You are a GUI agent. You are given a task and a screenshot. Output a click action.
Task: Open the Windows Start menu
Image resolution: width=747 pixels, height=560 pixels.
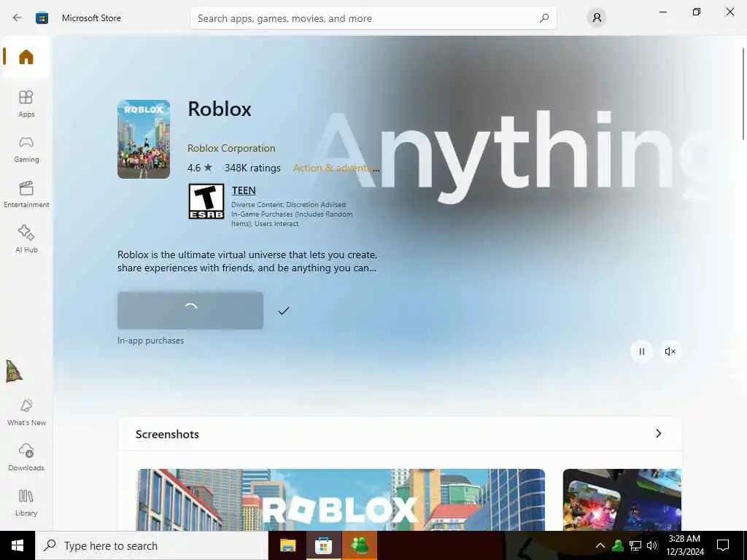click(18, 545)
